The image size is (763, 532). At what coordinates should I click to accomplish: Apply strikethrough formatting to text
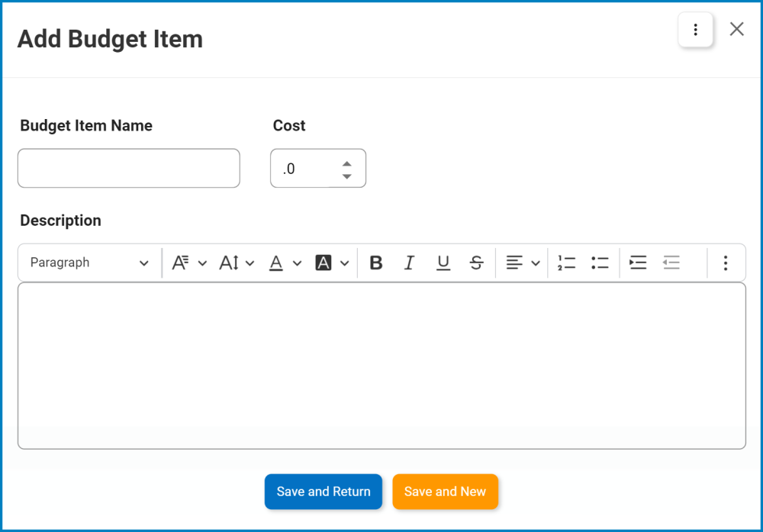tap(476, 263)
